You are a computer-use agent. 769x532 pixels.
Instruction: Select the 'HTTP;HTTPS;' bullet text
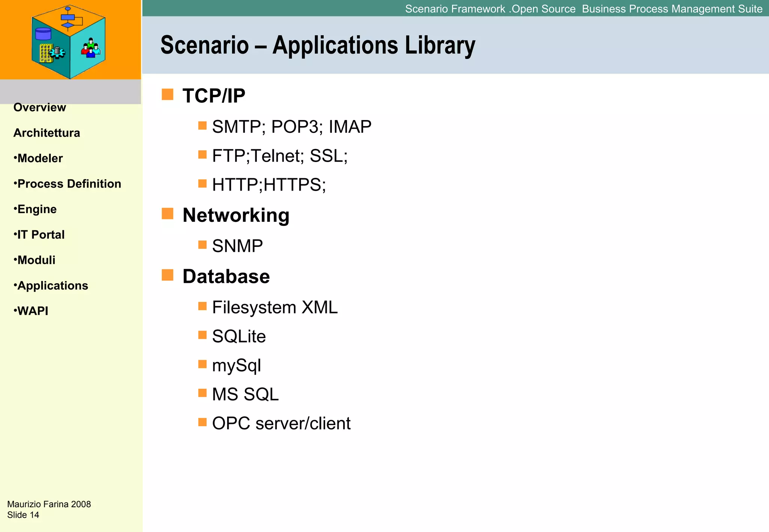click(269, 185)
